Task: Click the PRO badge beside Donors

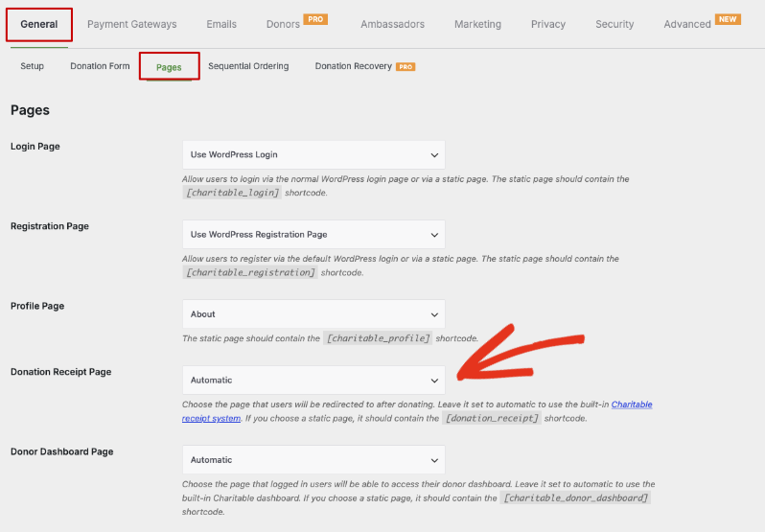Action: click(x=315, y=19)
